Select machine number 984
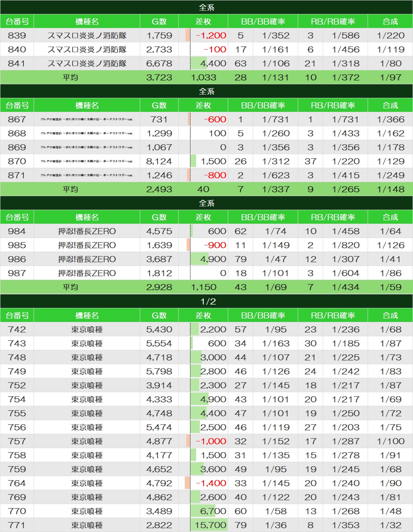413x532 pixels. [17, 231]
